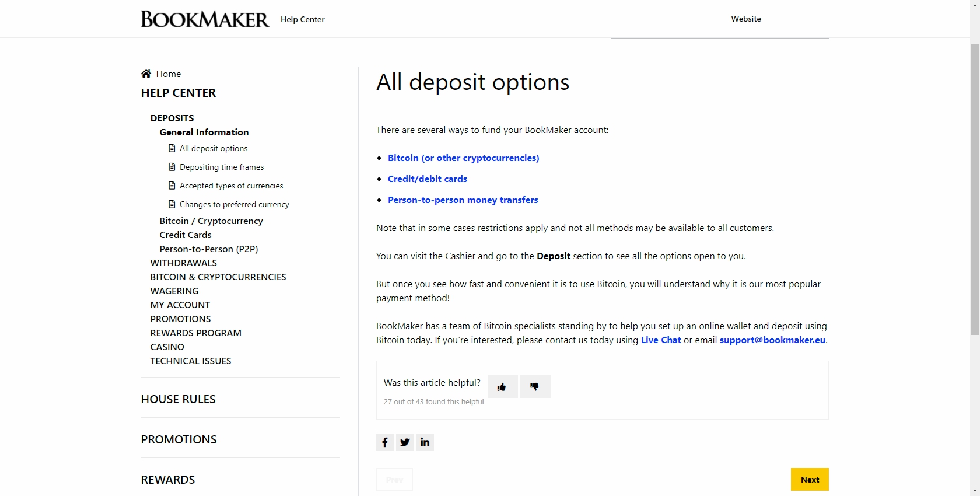Open the large PROMOTIONS category heading
Image resolution: width=980 pixels, height=496 pixels.
pyautogui.click(x=179, y=439)
